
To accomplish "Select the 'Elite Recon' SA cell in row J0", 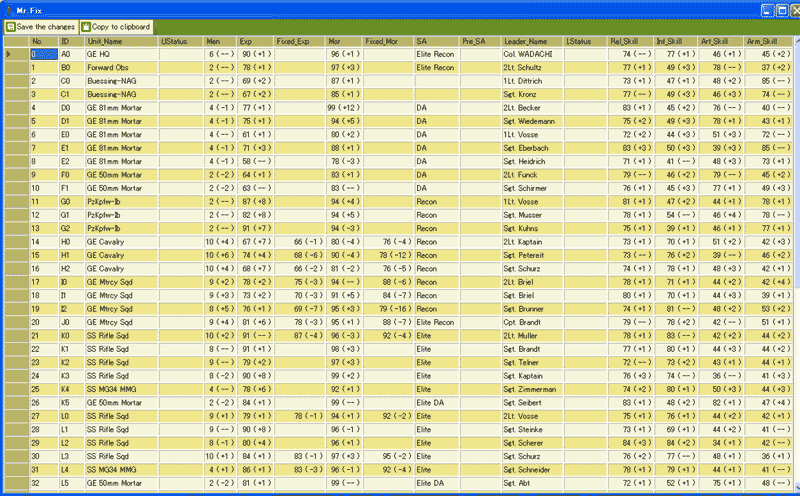I will pos(437,323).
